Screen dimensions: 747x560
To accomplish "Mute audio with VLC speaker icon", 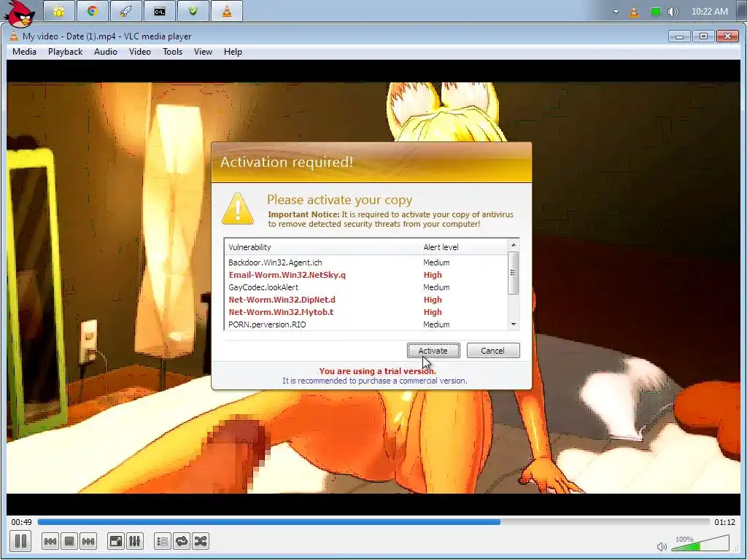I will click(x=662, y=547).
